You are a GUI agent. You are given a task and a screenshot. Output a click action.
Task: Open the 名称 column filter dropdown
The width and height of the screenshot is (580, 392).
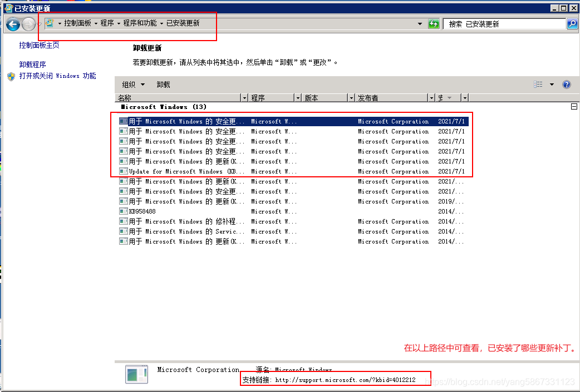(x=244, y=98)
